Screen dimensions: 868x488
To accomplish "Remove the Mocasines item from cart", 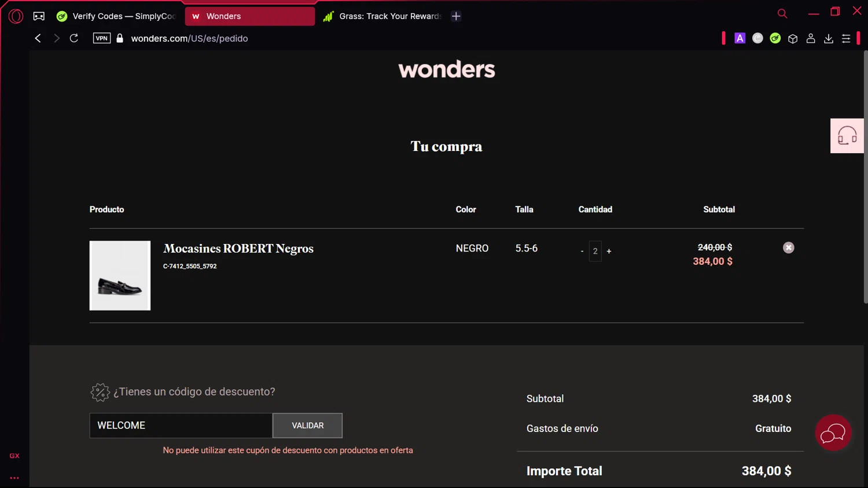I will pyautogui.click(x=789, y=247).
